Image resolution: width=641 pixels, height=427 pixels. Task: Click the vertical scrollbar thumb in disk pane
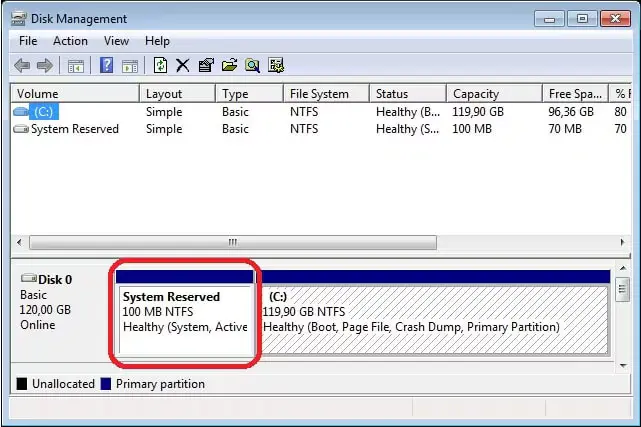[x=623, y=289]
